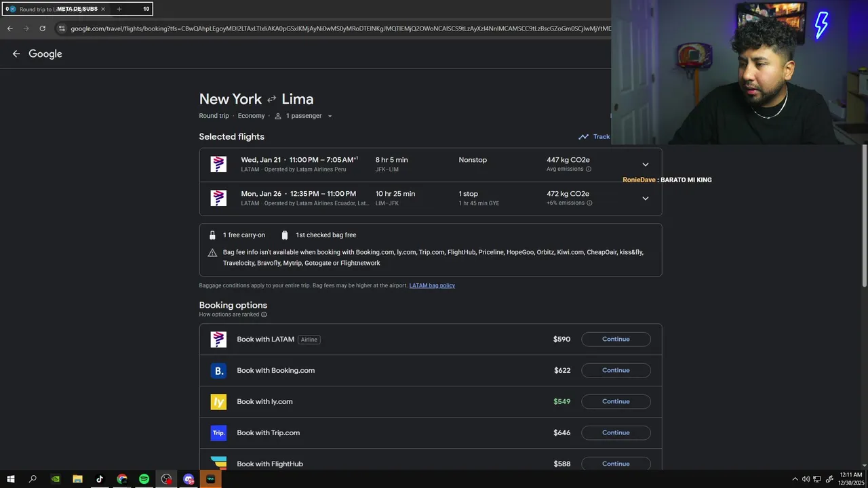This screenshot has height=488, width=868.
Task: Expand the Jan 21 JFK–LIM flight details
Action: coord(645,165)
